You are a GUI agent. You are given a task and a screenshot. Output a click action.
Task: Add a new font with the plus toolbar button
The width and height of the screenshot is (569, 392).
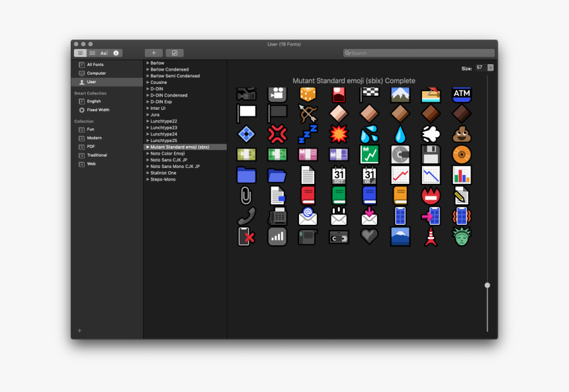[x=154, y=53]
